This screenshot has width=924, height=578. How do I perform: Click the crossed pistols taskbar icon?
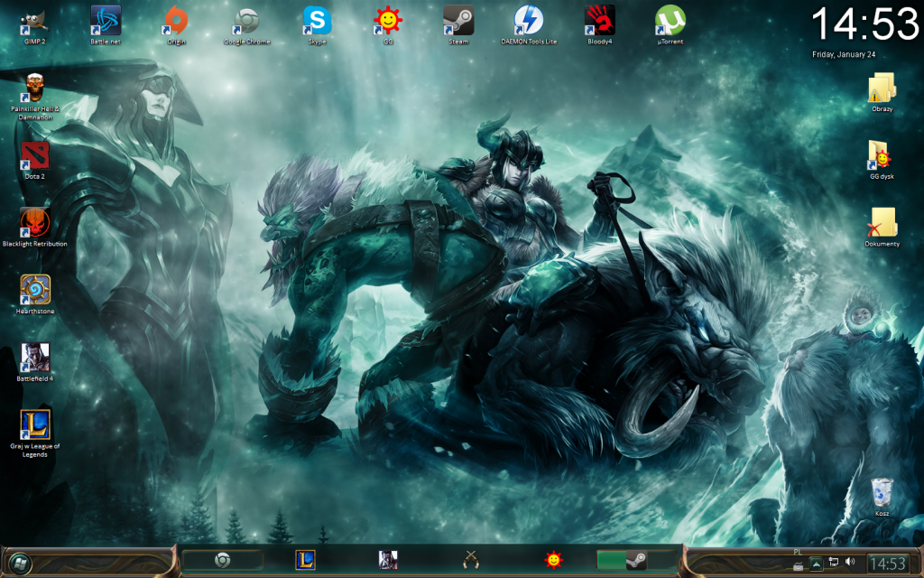[470, 560]
